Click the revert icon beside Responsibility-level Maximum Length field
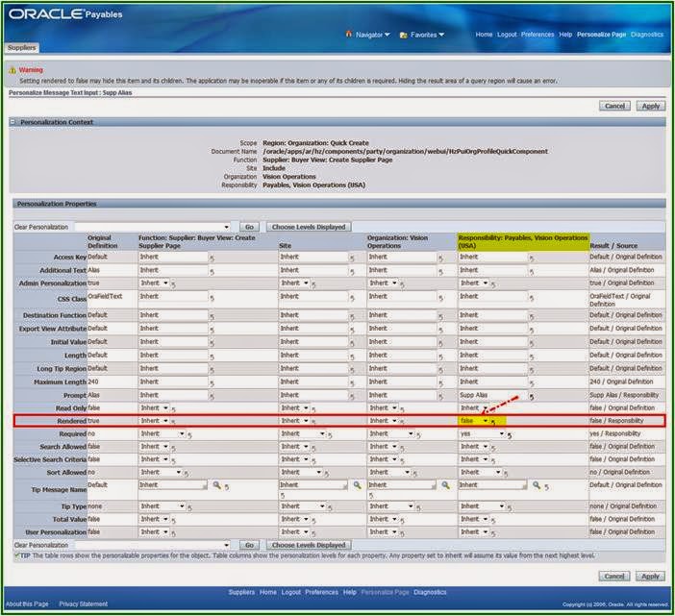The width and height of the screenshot is (675, 616). tap(532, 383)
